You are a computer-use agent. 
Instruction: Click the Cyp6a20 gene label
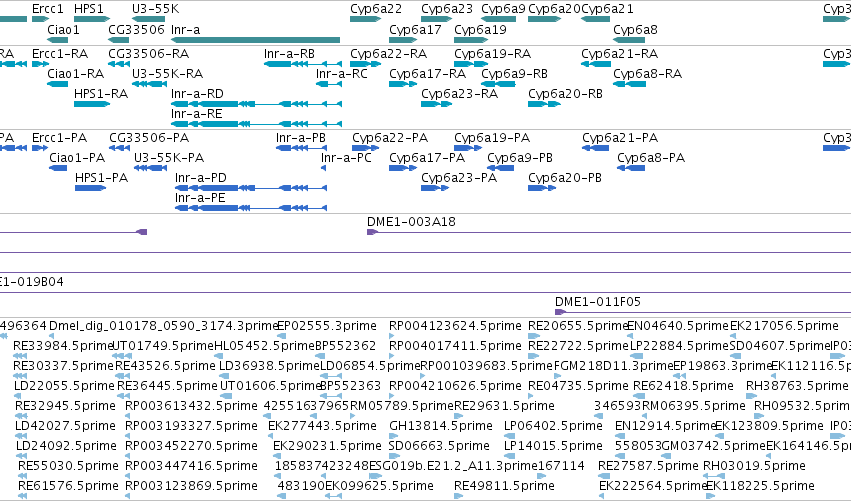(x=554, y=9)
